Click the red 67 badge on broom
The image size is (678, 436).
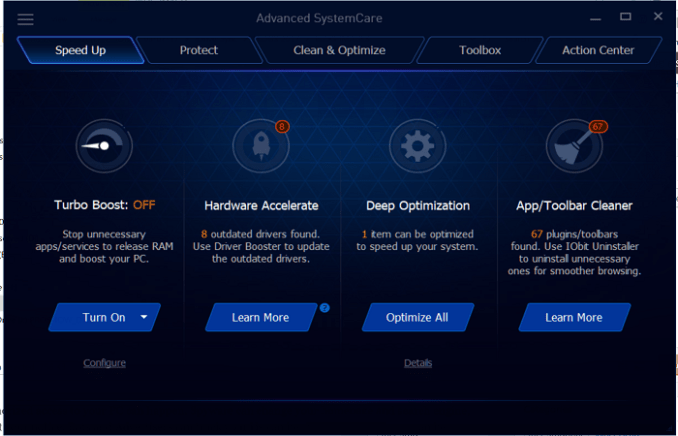click(x=598, y=127)
